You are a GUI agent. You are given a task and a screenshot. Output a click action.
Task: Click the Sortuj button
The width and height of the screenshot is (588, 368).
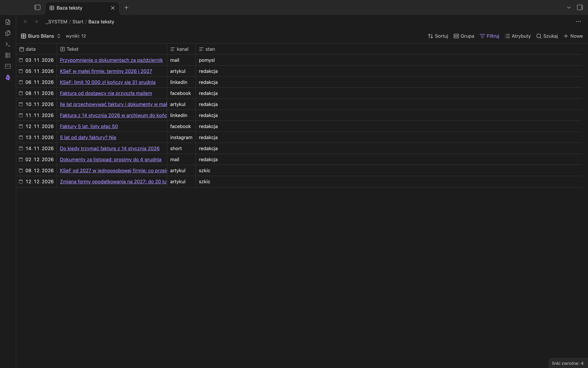point(438,36)
